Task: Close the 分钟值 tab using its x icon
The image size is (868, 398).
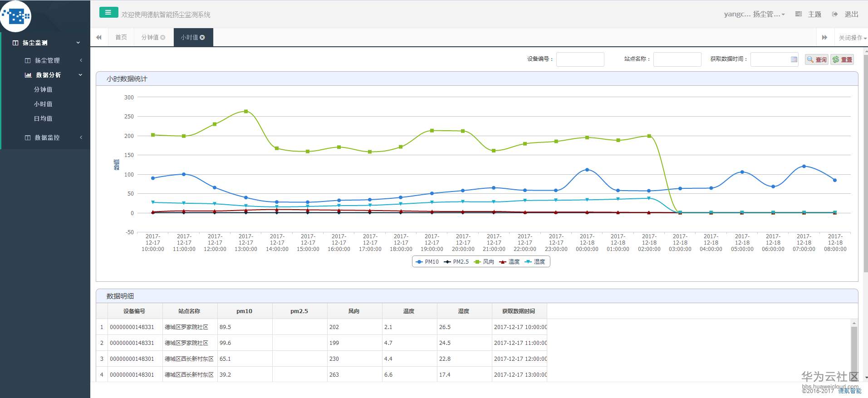Action: [163, 38]
